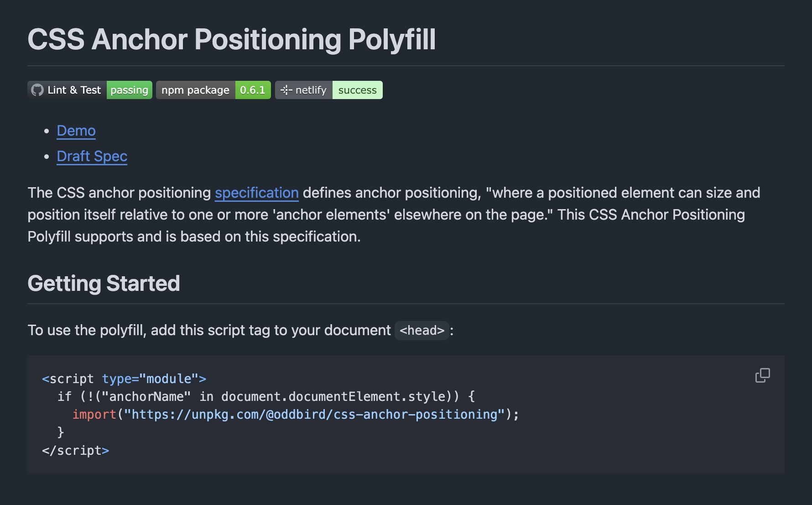
Task: Click the GitHub logo in Lint & Test badge
Action: pos(37,90)
